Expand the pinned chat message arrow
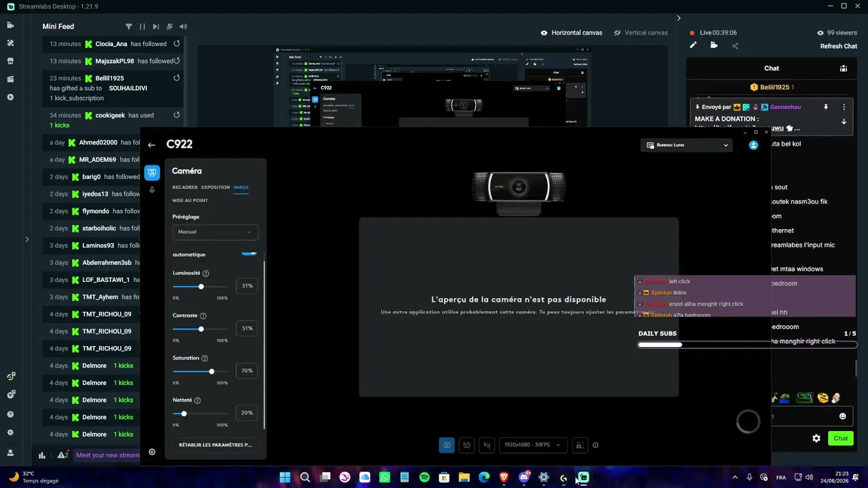The height and width of the screenshot is (488, 868). 844,122
